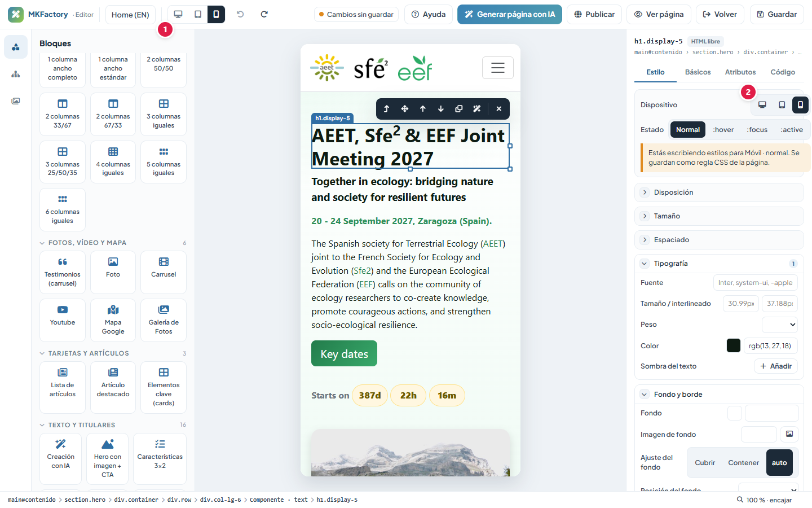
Task: Open the Peso dropdown
Action: (x=780, y=325)
